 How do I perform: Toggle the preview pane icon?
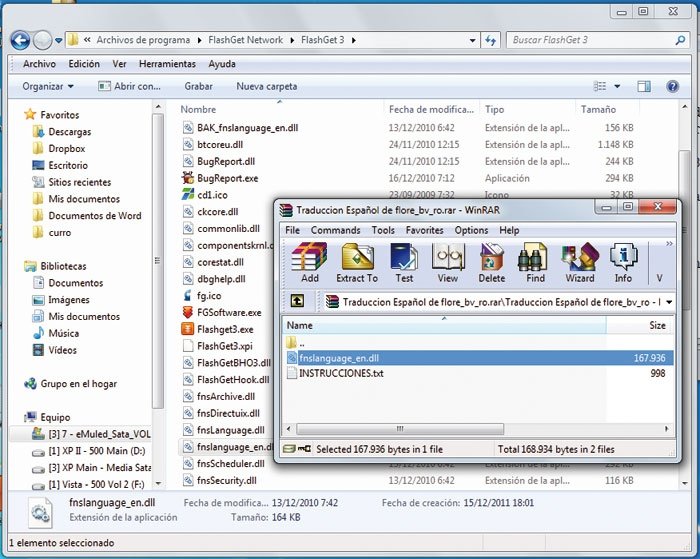click(x=644, y=86)
